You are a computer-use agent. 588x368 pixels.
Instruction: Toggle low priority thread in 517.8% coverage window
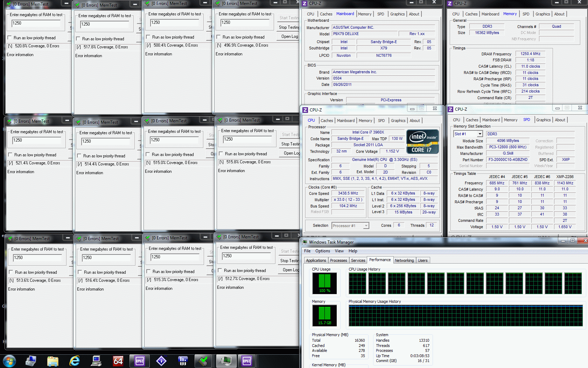(78, 39)
